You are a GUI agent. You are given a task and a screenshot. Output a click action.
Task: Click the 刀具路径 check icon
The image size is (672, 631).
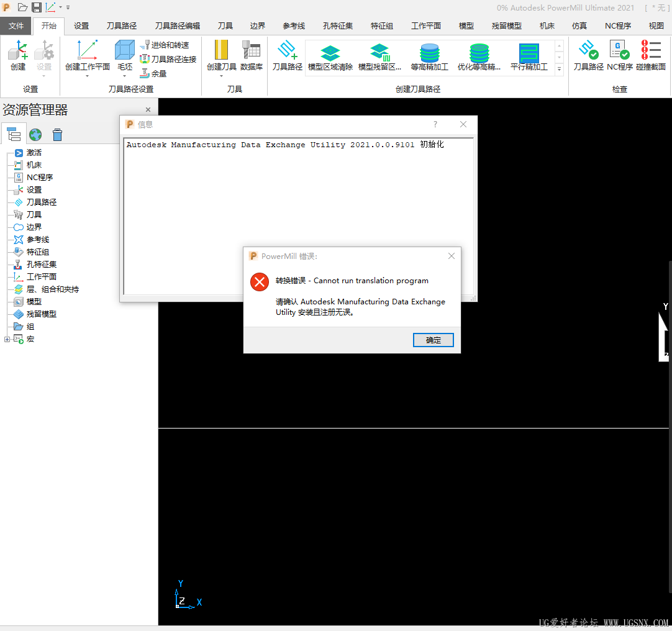[x=588, y=55]
